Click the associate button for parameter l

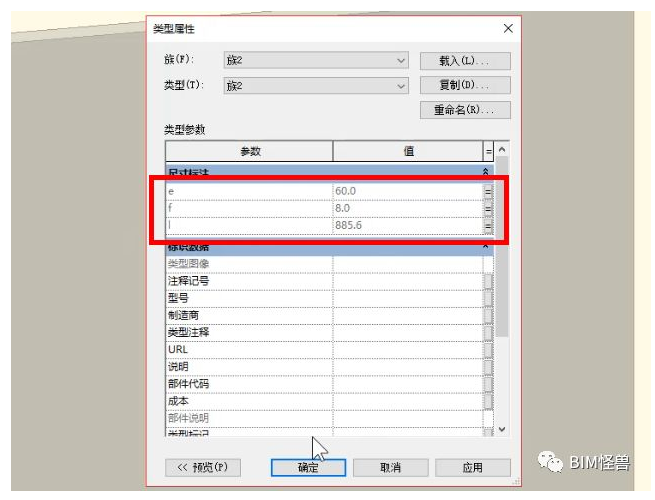[488, 226]
